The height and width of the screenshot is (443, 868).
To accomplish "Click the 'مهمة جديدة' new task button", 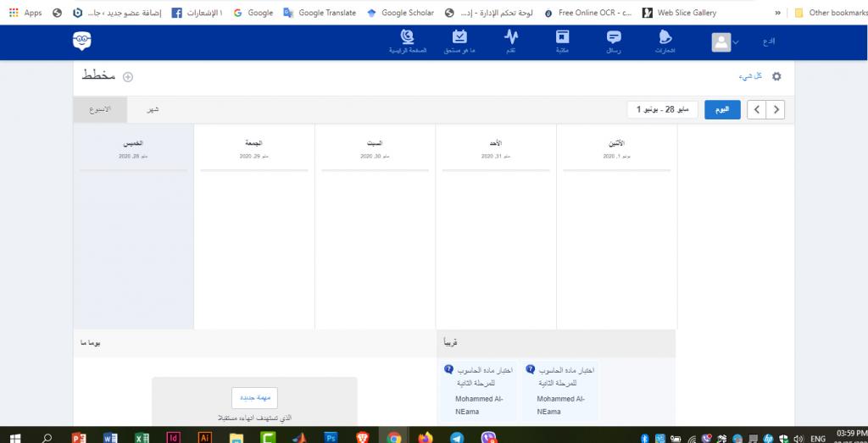I will [254, 398].
